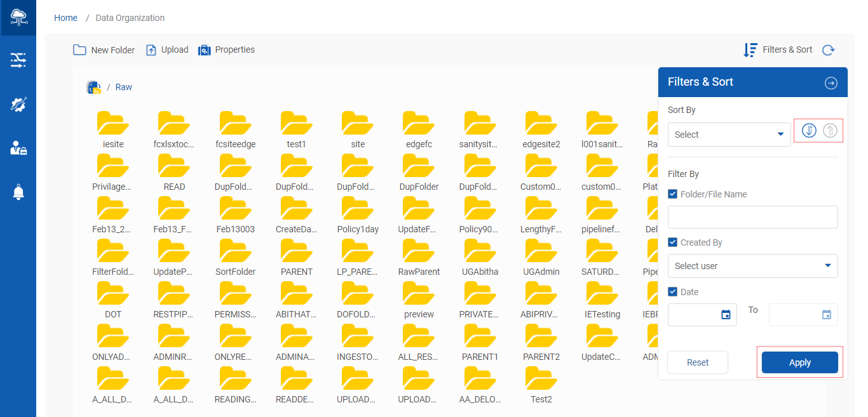Open the DupFolder folder
Viewport: 868px width, 417px height.
(x=419, y=172)
